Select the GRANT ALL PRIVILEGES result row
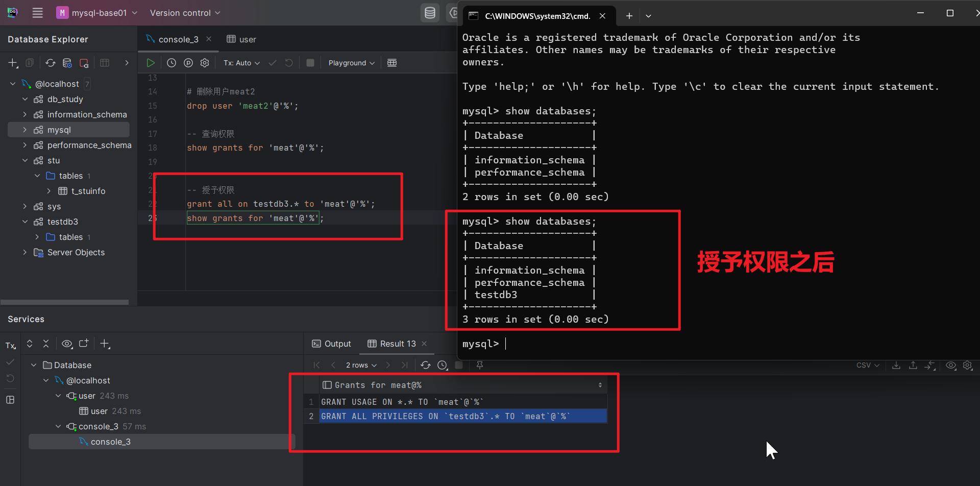 tap(463, 416)
